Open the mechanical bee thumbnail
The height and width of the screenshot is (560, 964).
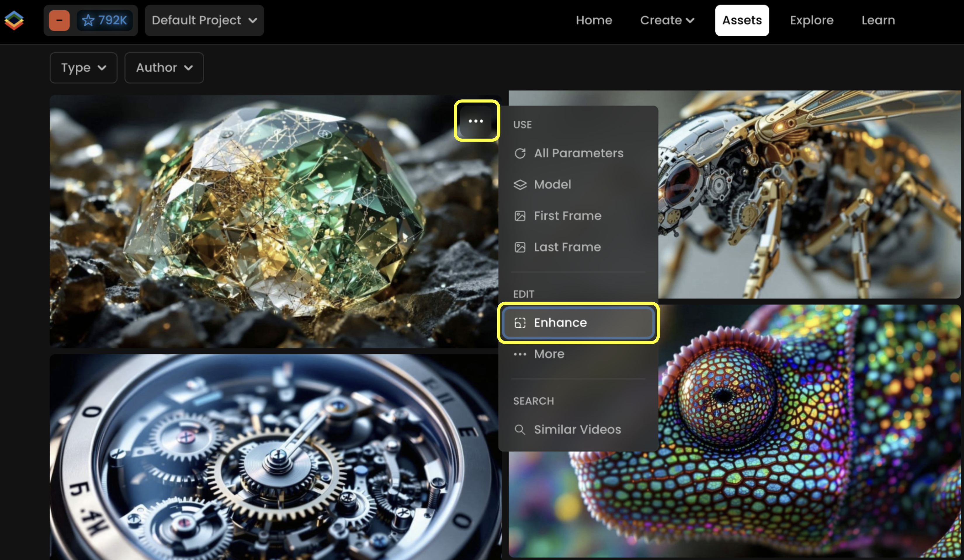click(x=809, y=194)
